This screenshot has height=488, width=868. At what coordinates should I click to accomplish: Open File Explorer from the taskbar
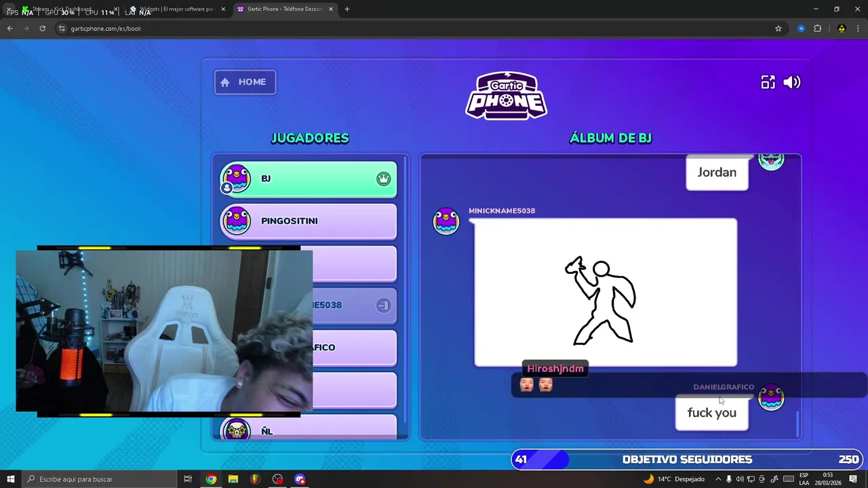(x=233, y=479)
